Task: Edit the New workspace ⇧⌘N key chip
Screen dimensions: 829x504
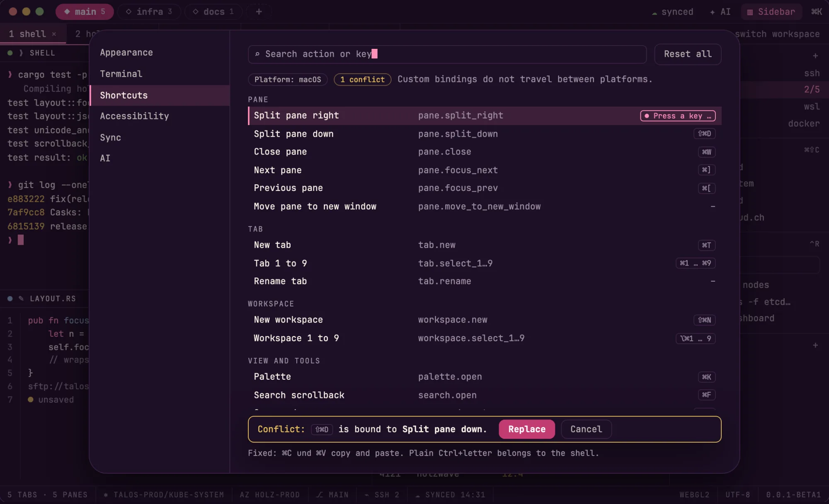Action: click(704, 320)
